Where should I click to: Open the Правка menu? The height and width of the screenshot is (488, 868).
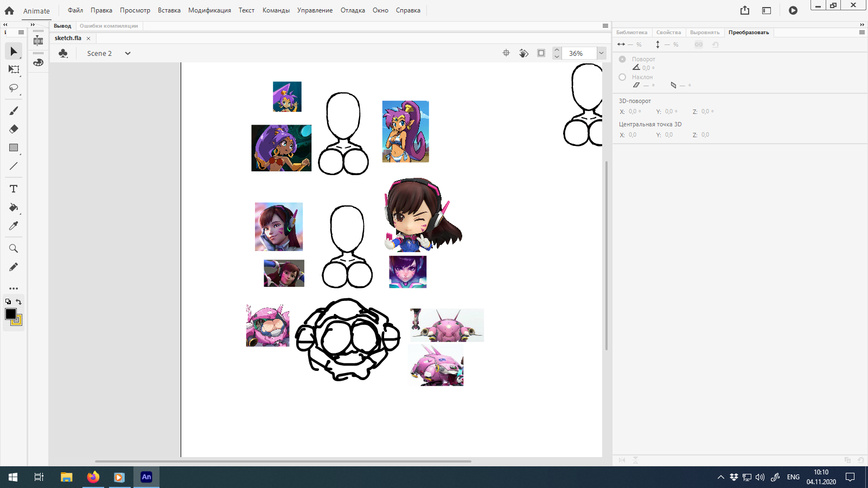[x=101, y=10]
